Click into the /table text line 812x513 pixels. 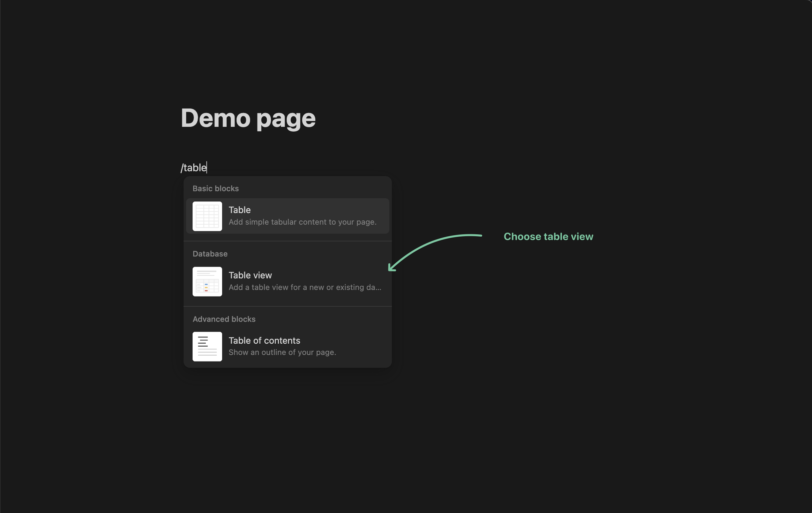pos(194,168)
